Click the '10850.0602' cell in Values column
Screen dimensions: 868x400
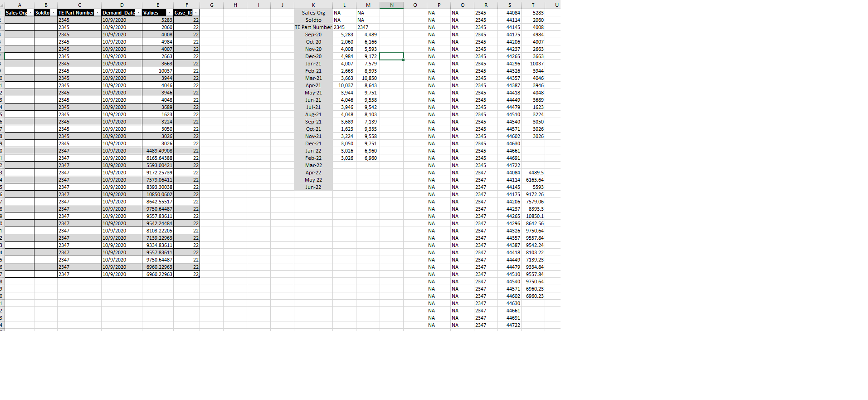click(158, 194)
